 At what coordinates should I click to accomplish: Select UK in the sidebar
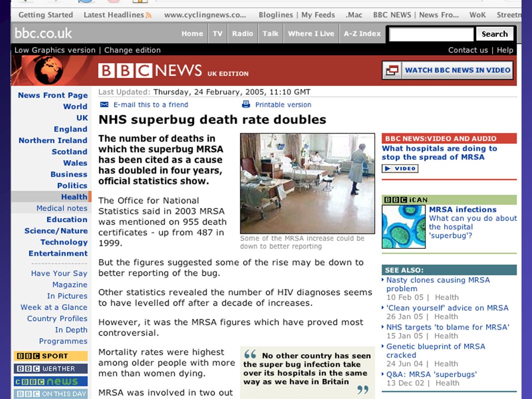tap(82, 118)
